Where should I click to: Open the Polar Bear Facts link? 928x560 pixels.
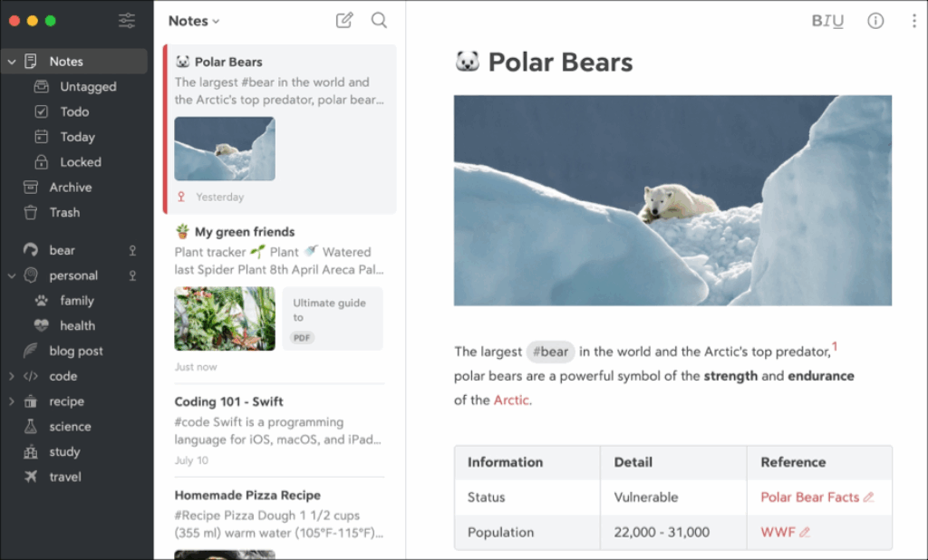[809, 497]
